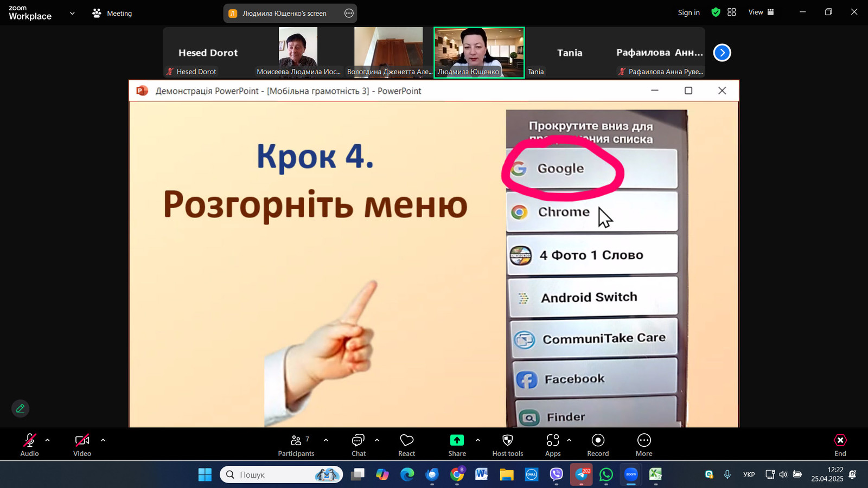Open the volume control in system tray
The image size is (868, 488).
coord(783,474)
